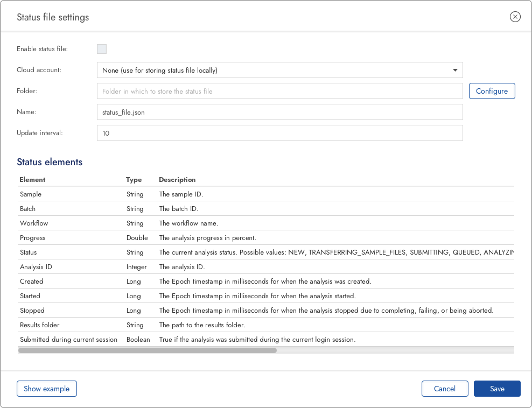Enable the status file checkbox

(x=102, y=49)
